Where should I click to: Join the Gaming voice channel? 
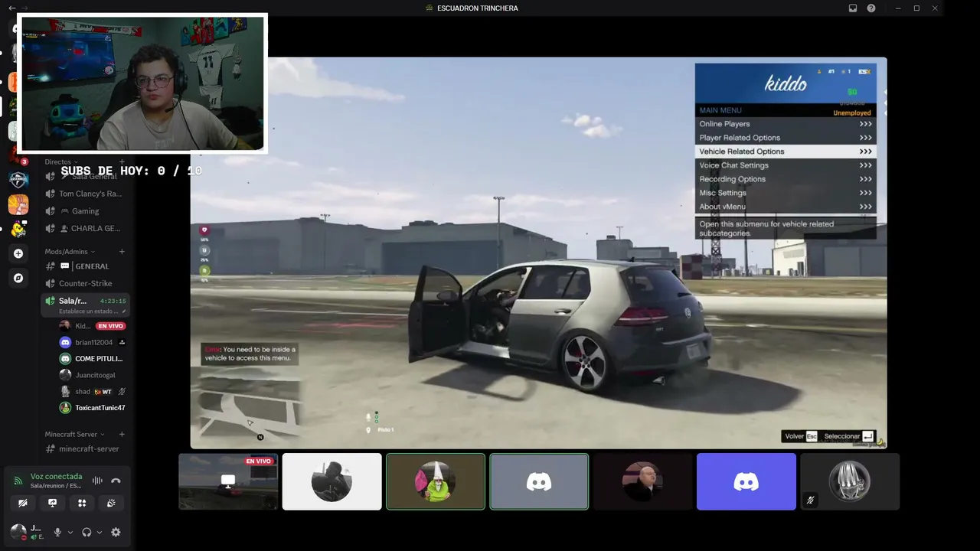click(x=85, y=211)
